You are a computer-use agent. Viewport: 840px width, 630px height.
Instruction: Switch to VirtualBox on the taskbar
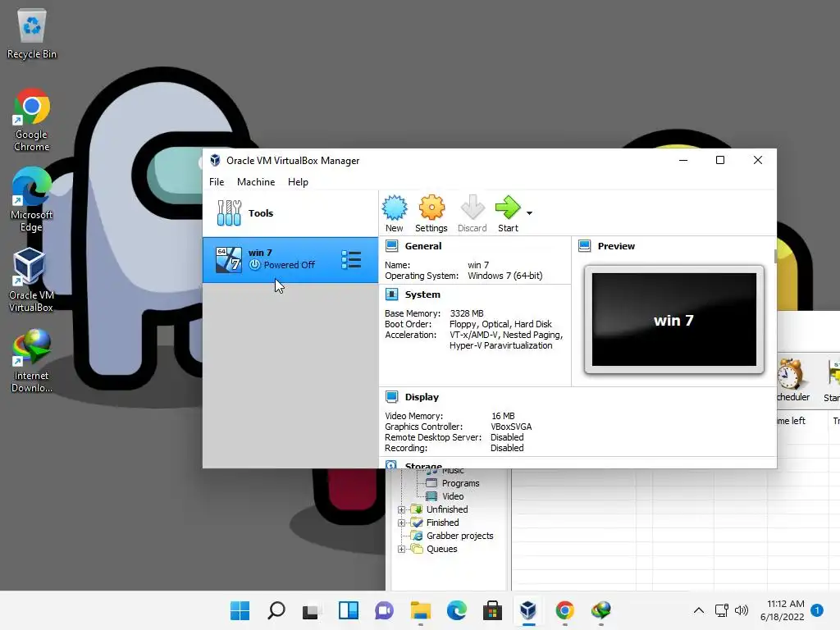(x=528, y=610)
